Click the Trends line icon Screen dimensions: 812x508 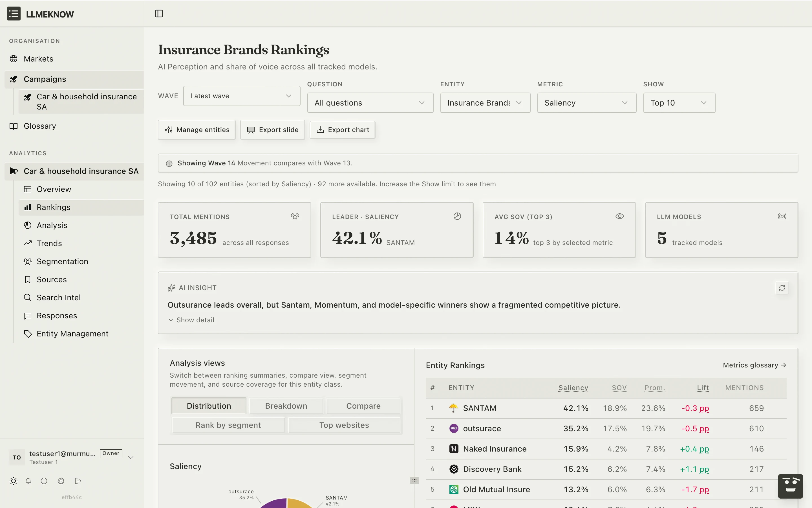tap(28, 243)
